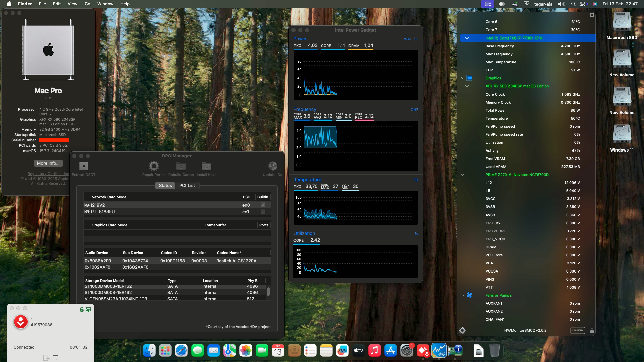Collapse the Graphics section chevron
Image resolution: width=644 pixels, height=362 pixels.
pyautogui.click(x=463, y=78)
